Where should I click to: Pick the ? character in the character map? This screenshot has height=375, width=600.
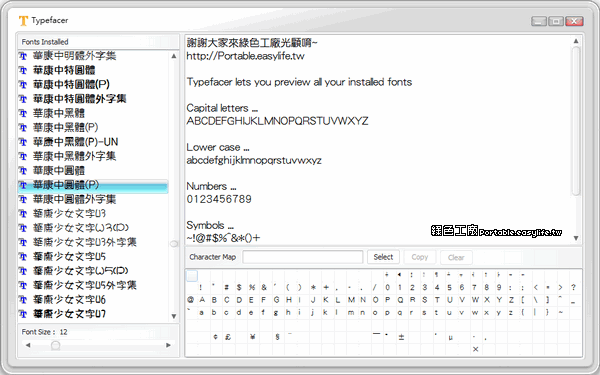tap(573, 287)
